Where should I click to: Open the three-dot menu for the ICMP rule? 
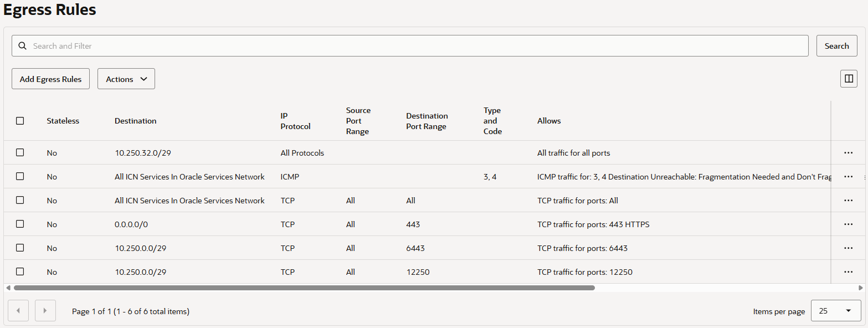click(x=848, y=177)
